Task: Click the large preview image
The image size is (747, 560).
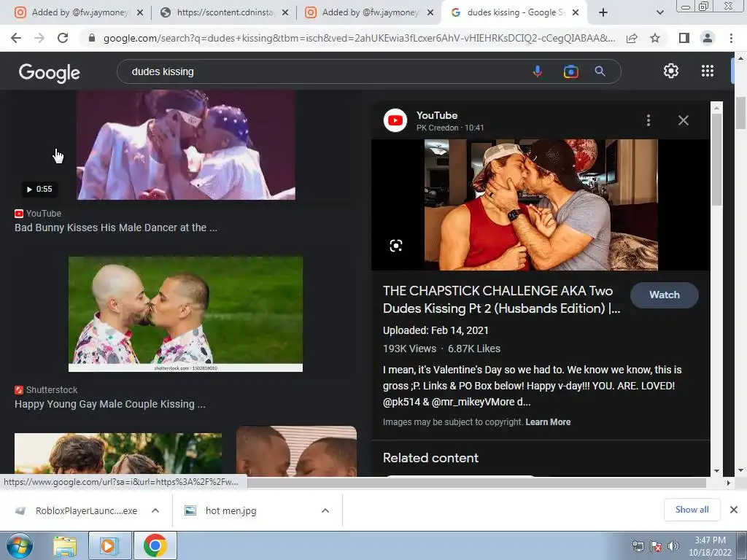Action: point(541,205)
